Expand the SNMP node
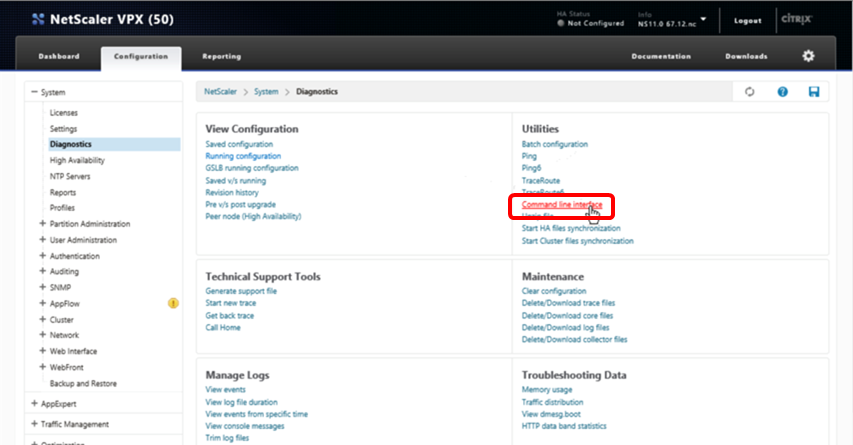The width and height of the screenshot is (853, 445). (42, 287)
